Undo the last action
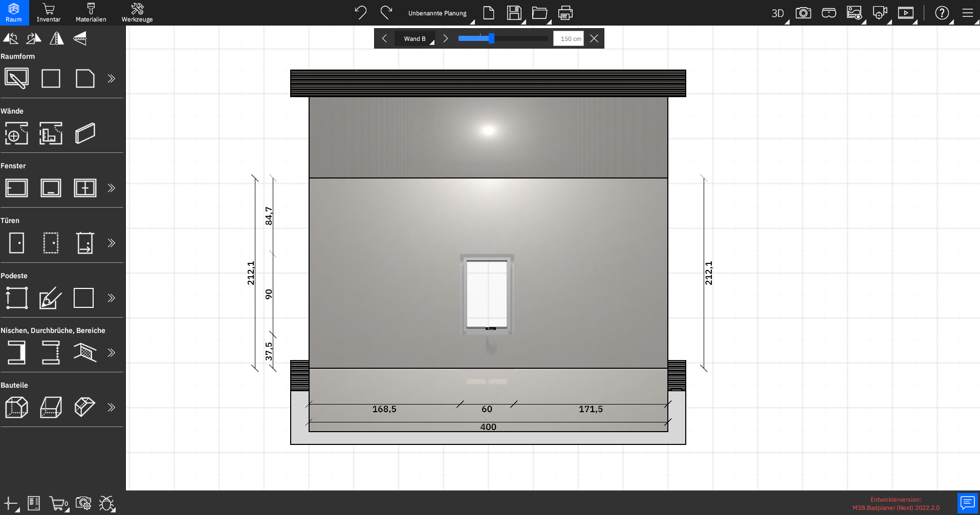This screenshot has height=515, width=980. [x=361, y=12]
